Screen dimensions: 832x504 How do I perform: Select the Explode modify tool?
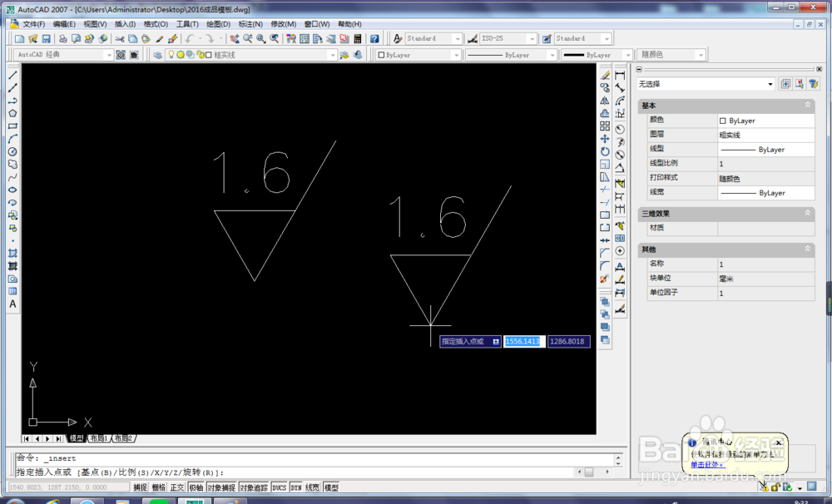605,279
